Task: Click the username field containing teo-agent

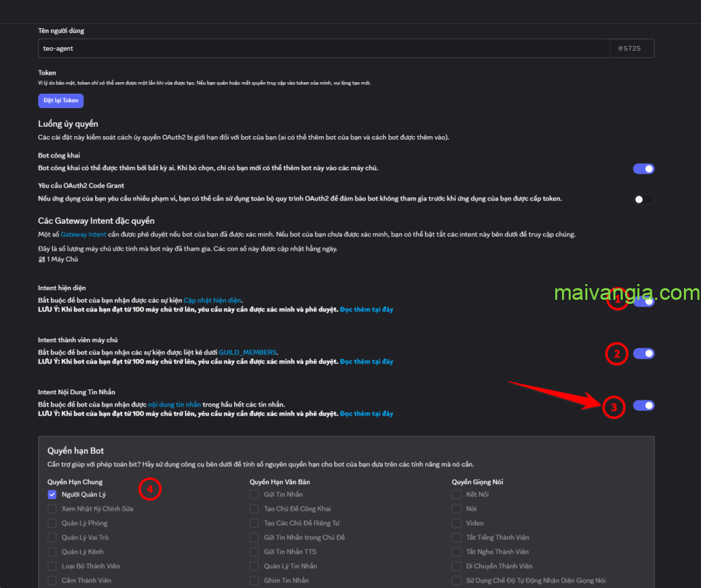Action: point(322,49)
